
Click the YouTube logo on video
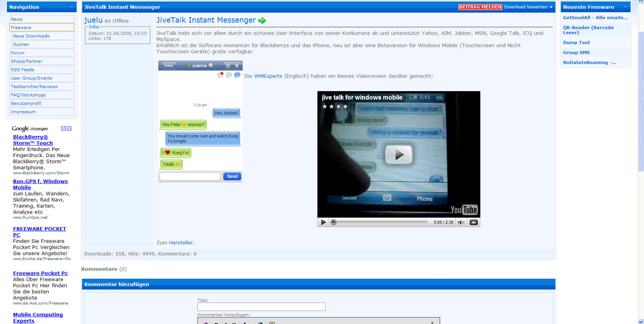pyautogui.click(x=464, y=209)
